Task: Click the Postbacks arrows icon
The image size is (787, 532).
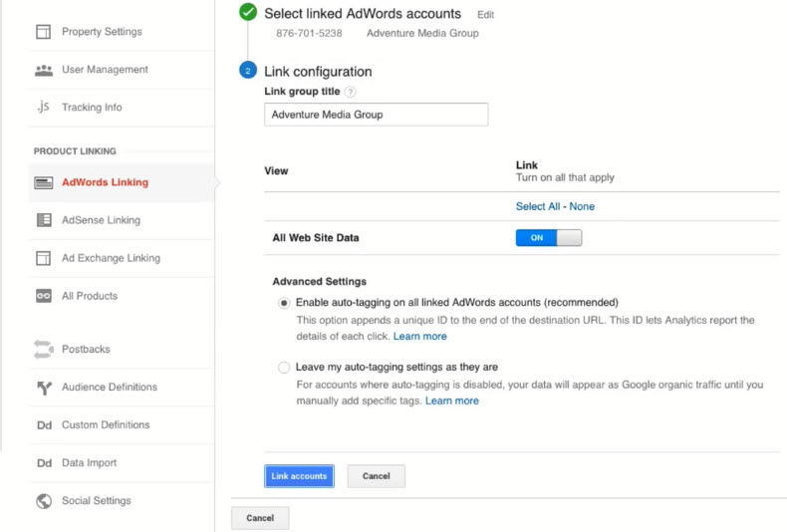Action: point(43,350)
